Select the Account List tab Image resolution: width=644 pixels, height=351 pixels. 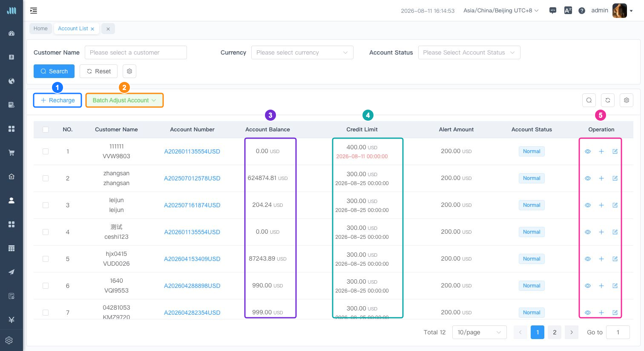pyautogui.click(x=73, y=29)
